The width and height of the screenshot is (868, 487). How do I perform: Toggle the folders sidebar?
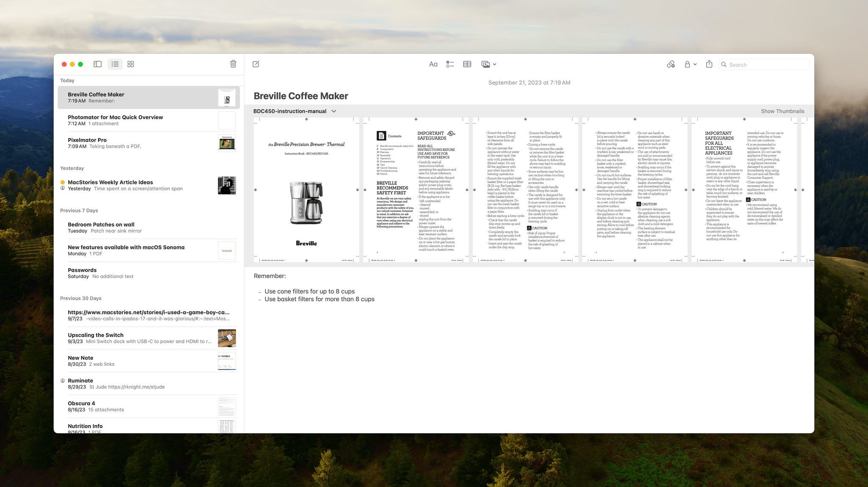click(x=97, y=64)
